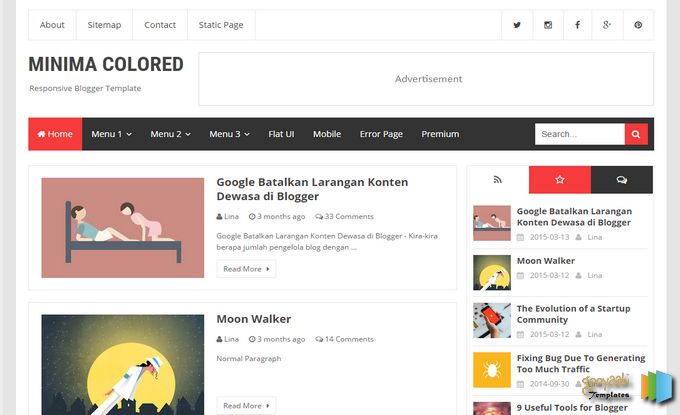Click Read More for Google Batalkan post
680x415 pixels.
coord(246,269)
